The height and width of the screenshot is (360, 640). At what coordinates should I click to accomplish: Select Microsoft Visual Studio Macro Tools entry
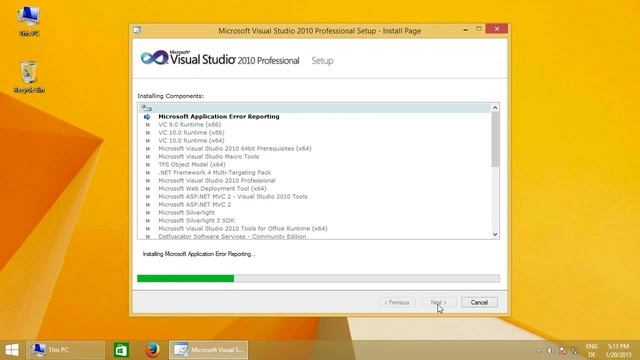click(209, 157)
